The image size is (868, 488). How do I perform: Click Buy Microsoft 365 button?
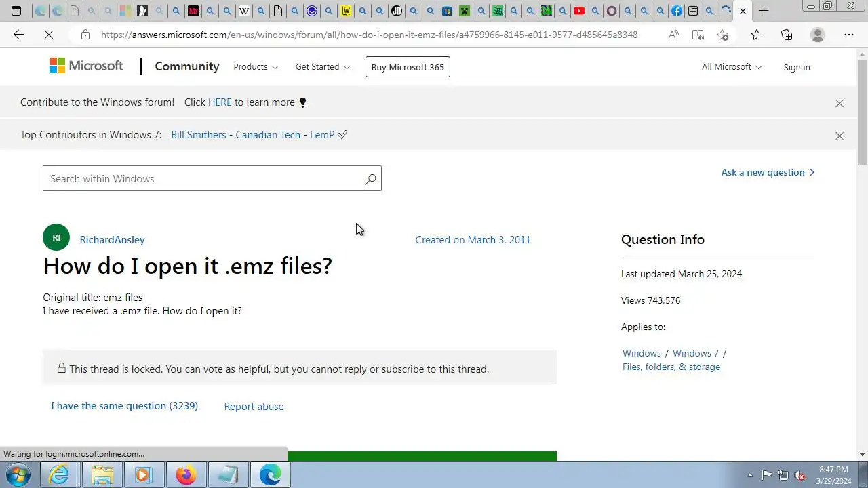pyautogui.click(x=408, y=66)
